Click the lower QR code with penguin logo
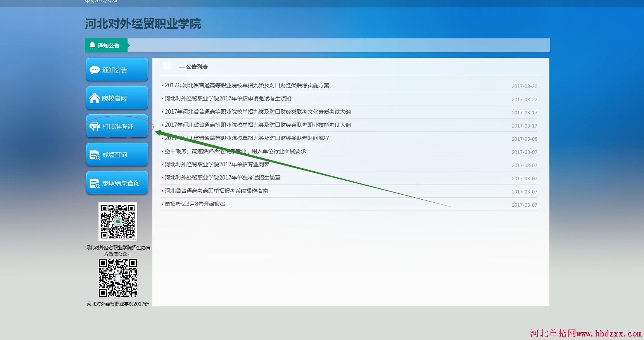 [x=118, y=278]
